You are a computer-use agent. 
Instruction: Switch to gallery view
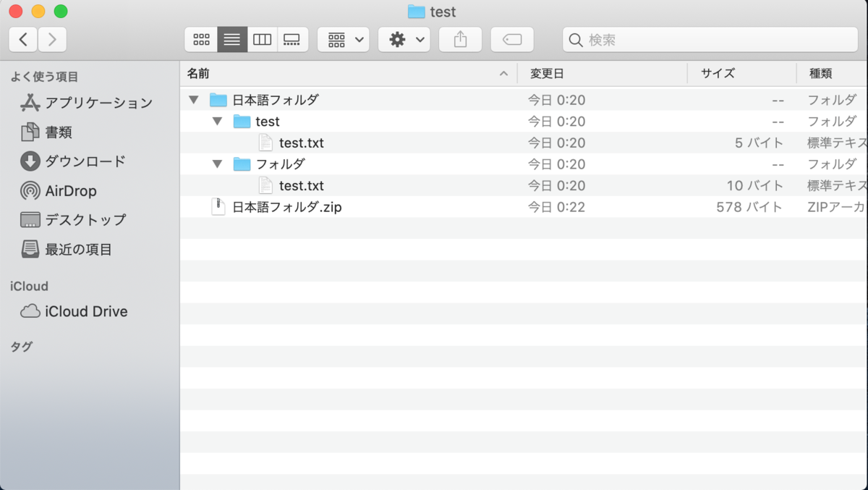293,39
